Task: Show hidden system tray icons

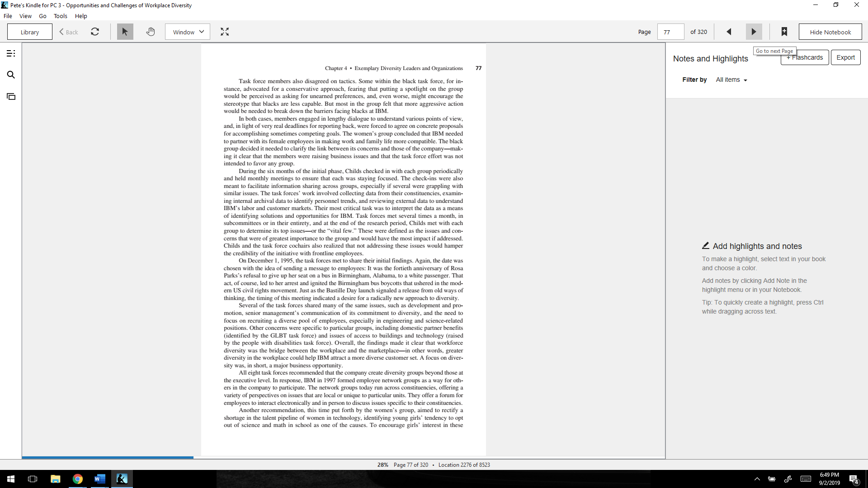Action: (x=757, y=479)
